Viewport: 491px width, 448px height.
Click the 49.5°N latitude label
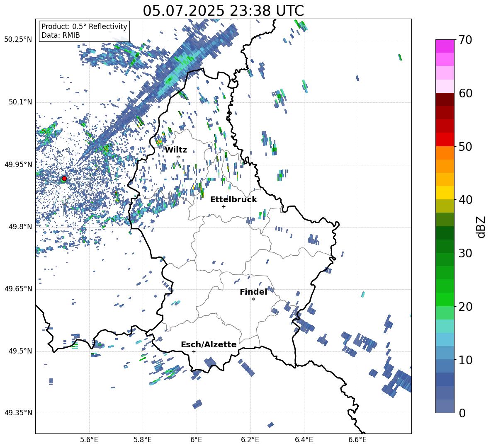20,351
